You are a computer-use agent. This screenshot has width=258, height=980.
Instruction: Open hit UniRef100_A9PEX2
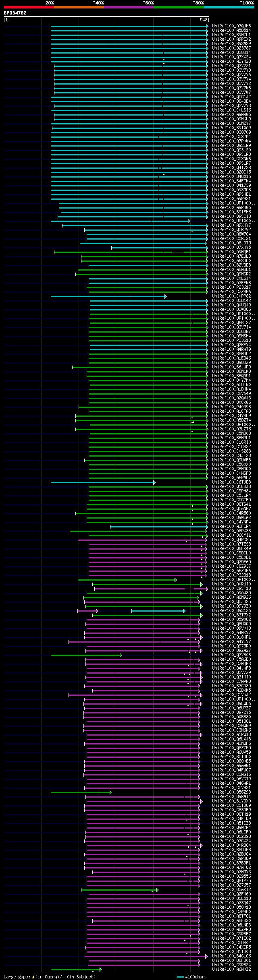(x=231, y=39)
